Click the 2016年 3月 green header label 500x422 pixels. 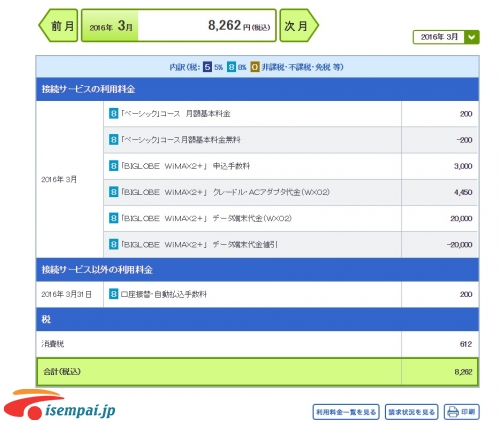pos(111,26)
